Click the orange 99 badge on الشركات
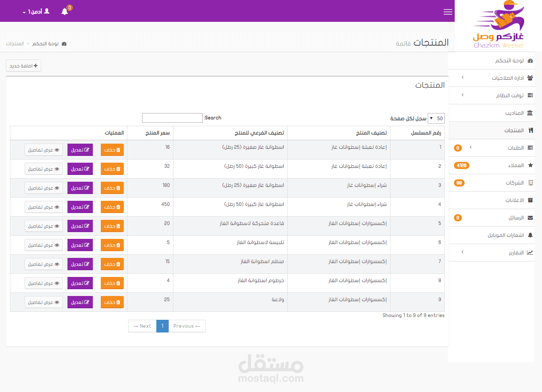Image resolution: width=542 pixels, height=392 pixels. (x=459, y=183)
